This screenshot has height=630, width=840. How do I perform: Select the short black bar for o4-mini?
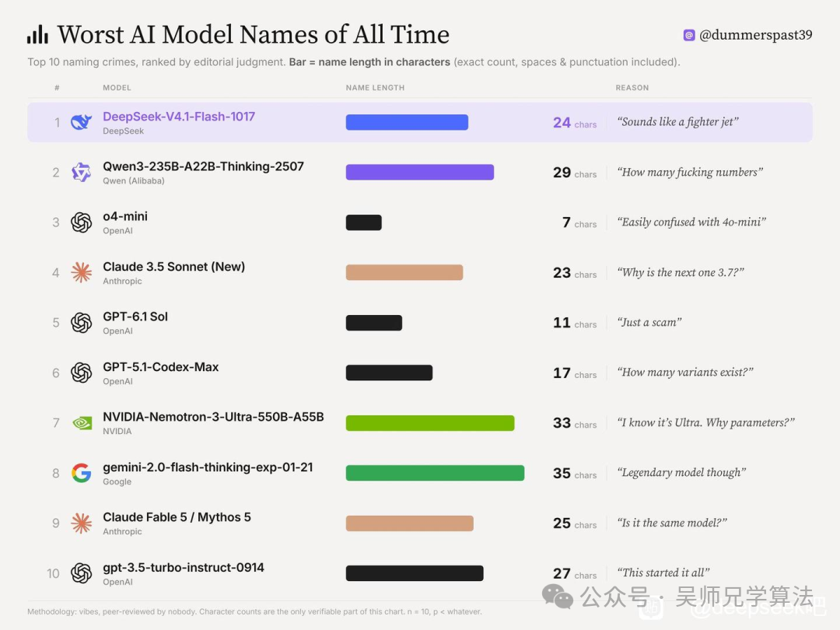pyautogui.click(x=364, y=222)
